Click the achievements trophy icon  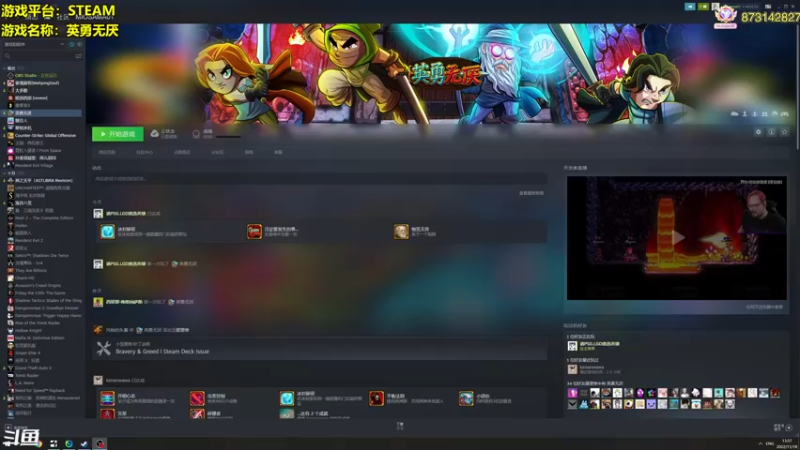(196, 134)
